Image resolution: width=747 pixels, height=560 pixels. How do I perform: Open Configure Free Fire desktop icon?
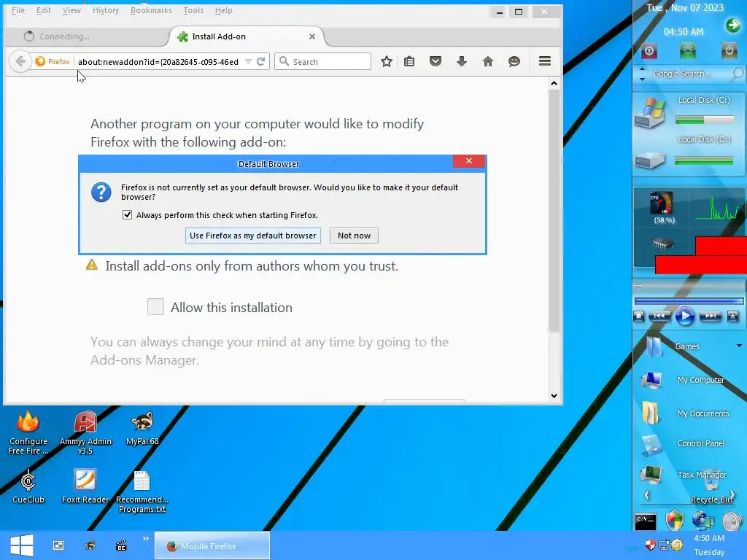point(28,432)
